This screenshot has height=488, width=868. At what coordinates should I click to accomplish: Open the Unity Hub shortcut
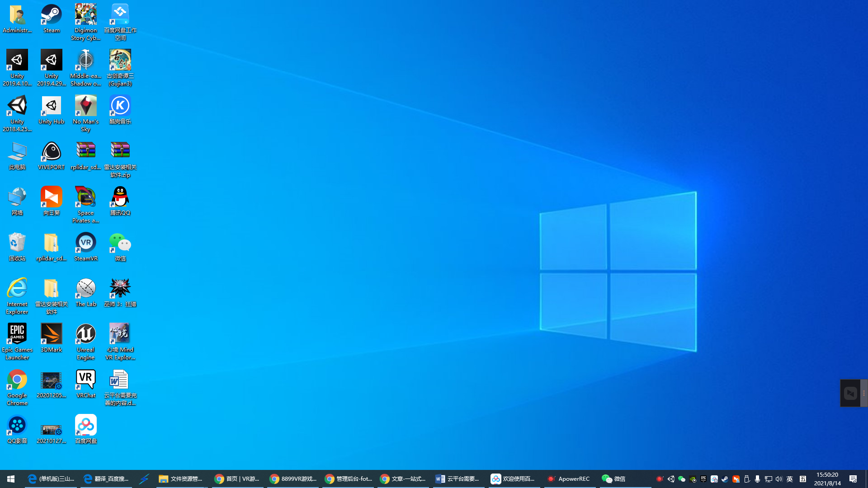tap(51, 110)
